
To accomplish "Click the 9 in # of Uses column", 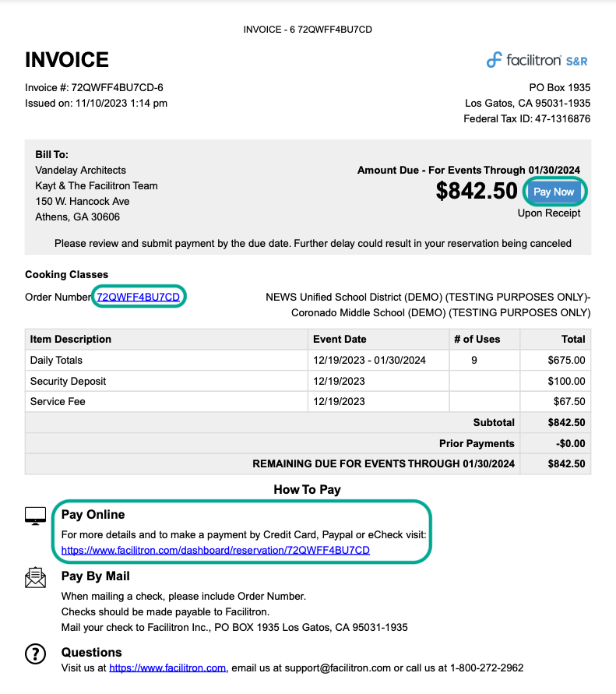I will (x=474, y=361).
